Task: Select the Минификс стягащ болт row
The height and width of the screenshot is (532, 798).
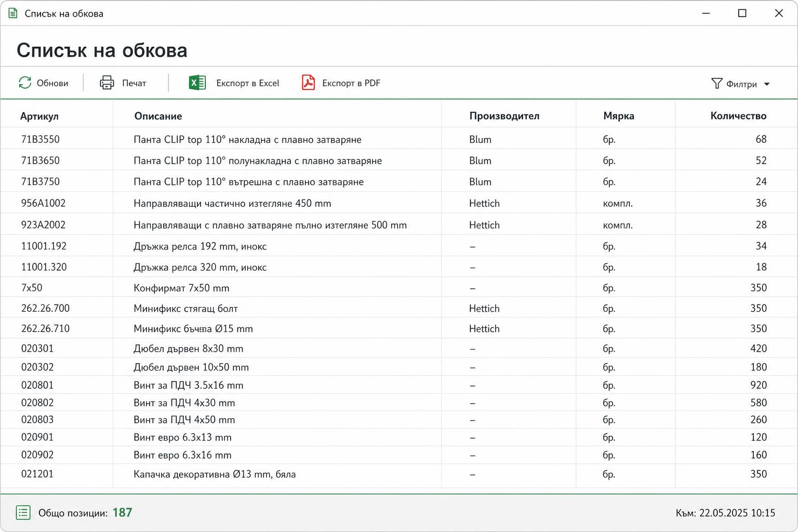Action: coord(399,308)
